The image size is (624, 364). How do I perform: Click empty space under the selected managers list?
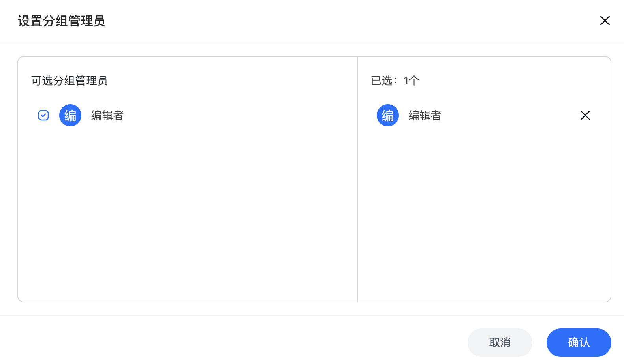pyautogui.click(x=484, y=213)
